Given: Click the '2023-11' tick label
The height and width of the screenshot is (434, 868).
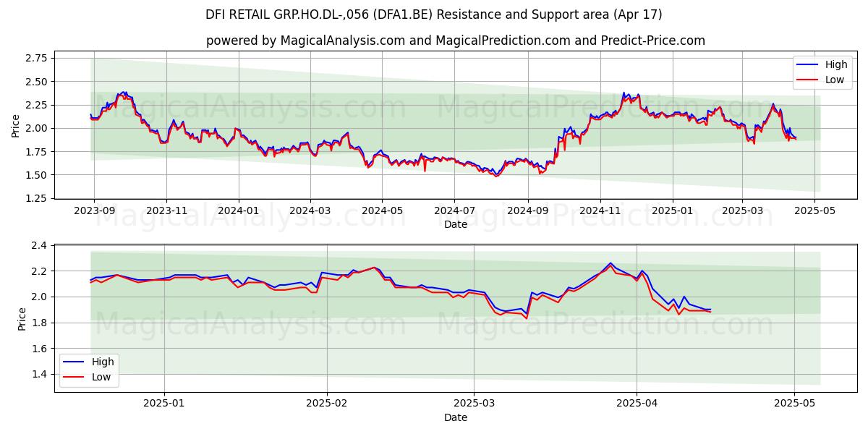Looking at the screenshot, I should 166,210.
